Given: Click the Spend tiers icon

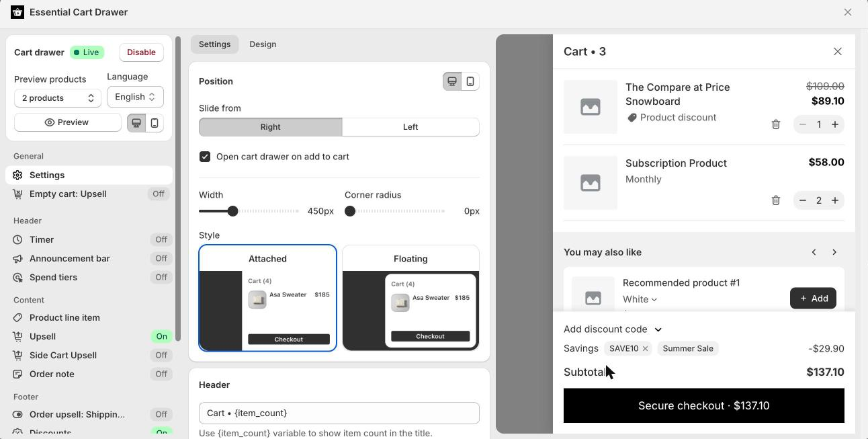Looking at the screenshot, I should 17,277.
